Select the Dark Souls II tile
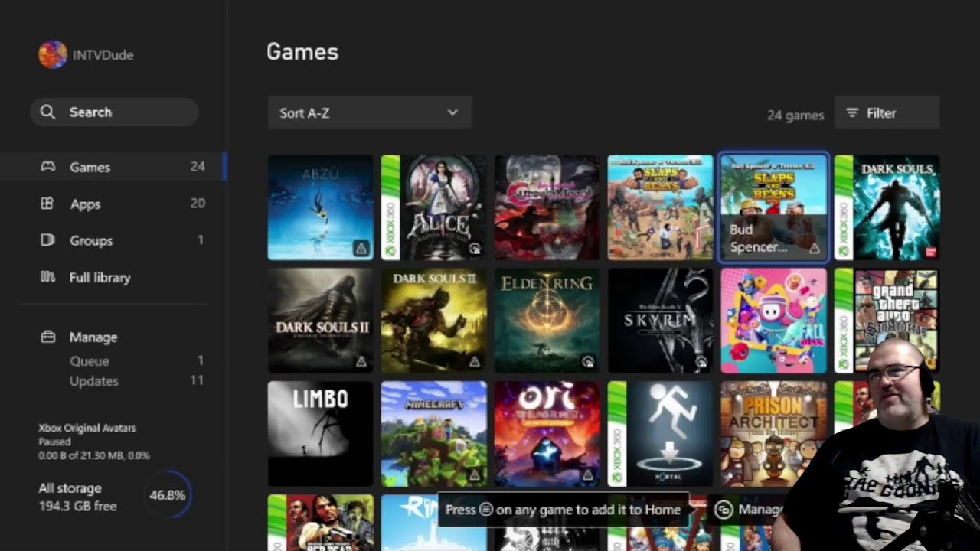Viewport: 980px width, 551px height. pos(320,321)
